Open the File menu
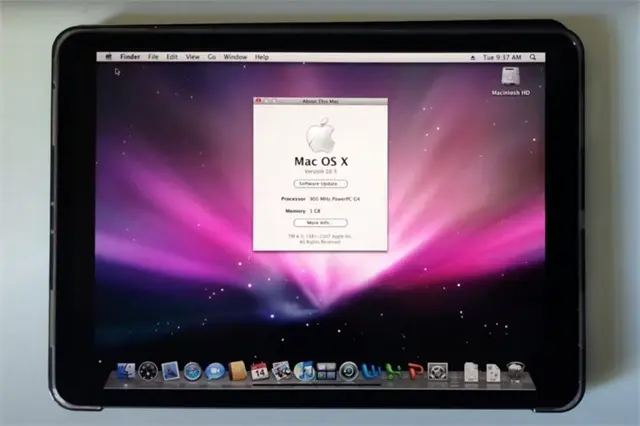This screenshot has height=426, width=640. click(x=153, y=57)
